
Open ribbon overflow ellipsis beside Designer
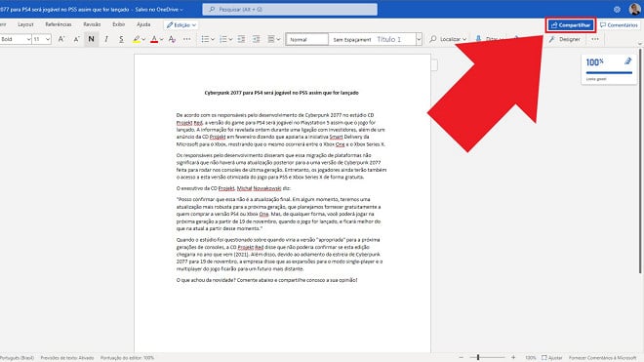pos(595,39)
